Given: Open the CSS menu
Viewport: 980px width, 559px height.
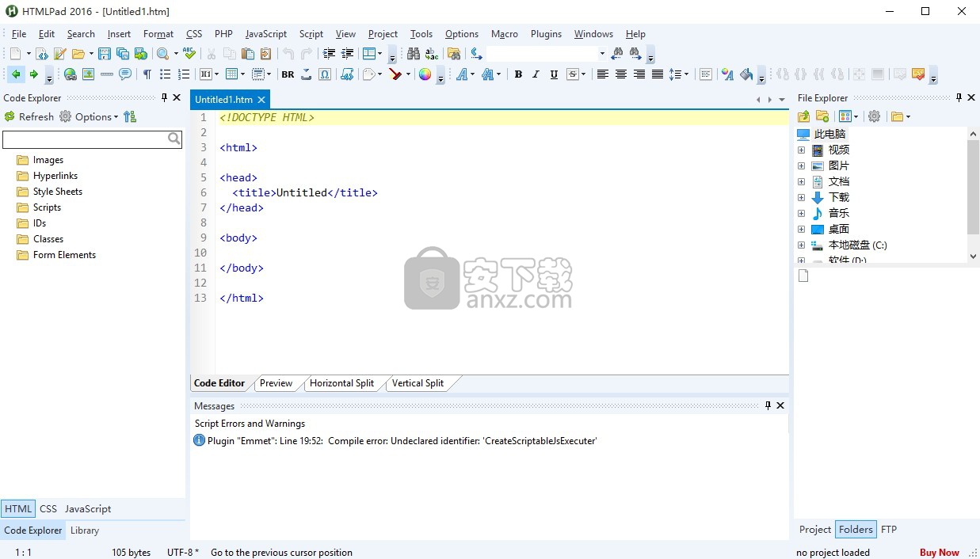Looking at the screenshot, I should coord(194,34).
